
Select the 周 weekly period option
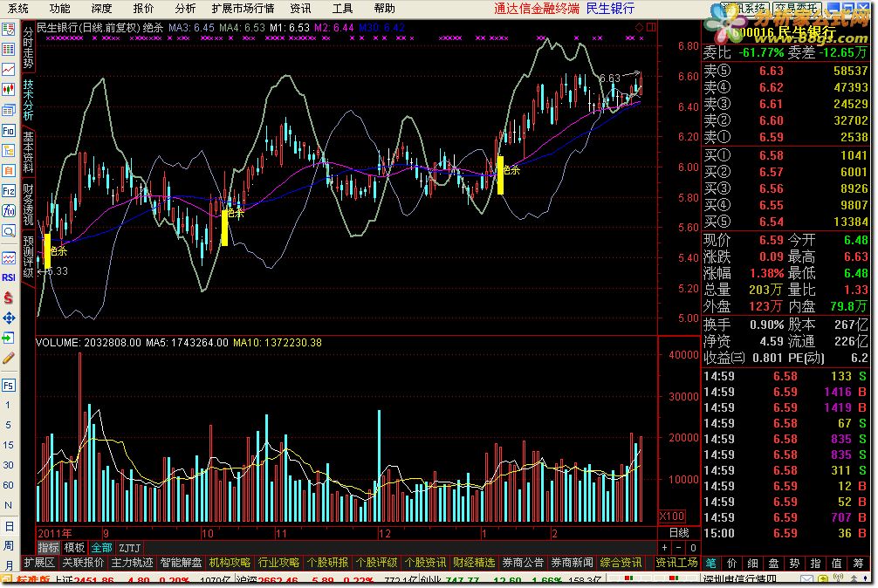tap(9, 545)
